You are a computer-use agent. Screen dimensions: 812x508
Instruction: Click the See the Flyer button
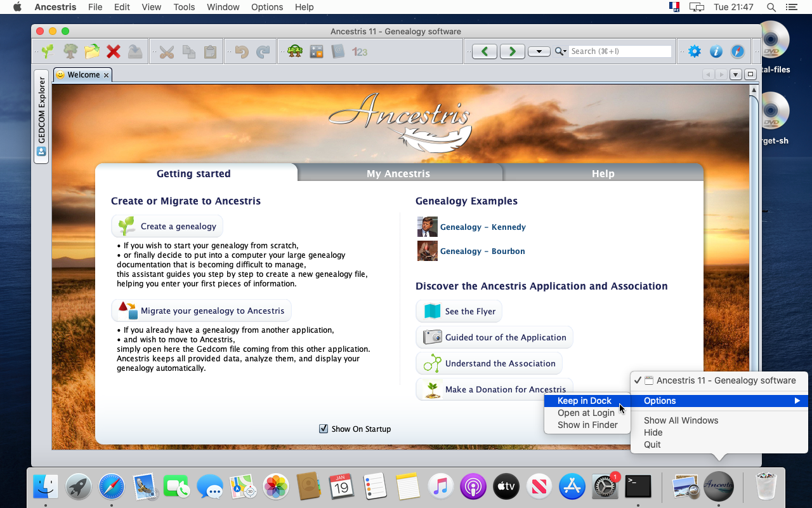pos(459,311)
